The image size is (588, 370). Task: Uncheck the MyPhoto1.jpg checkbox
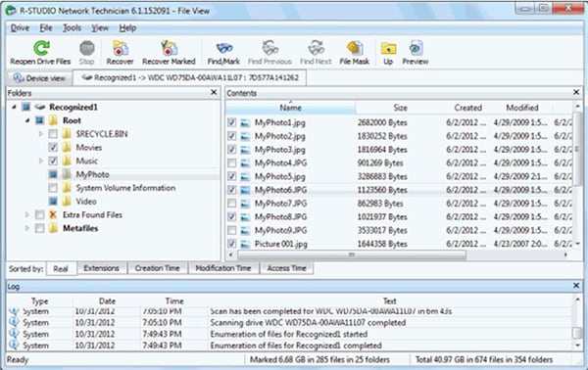coord(231,122)
